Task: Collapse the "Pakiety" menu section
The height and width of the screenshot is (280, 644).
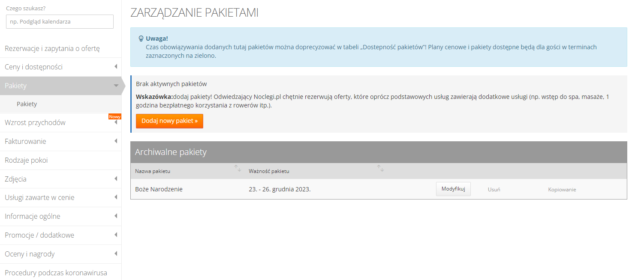Action: coord(60,86)
